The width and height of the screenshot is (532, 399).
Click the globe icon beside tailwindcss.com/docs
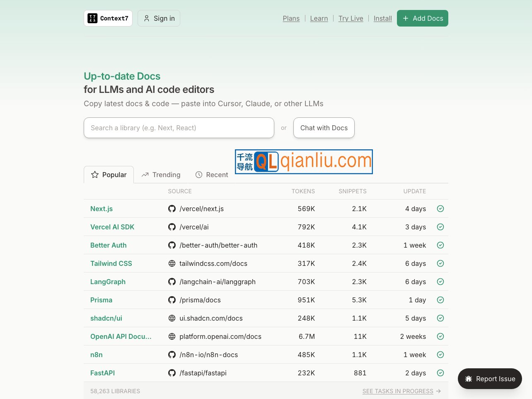[172, 263]
